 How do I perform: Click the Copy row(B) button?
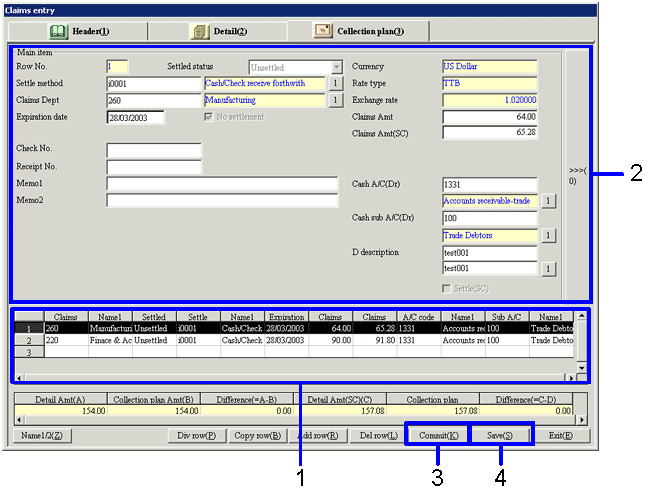coord(258,436)
